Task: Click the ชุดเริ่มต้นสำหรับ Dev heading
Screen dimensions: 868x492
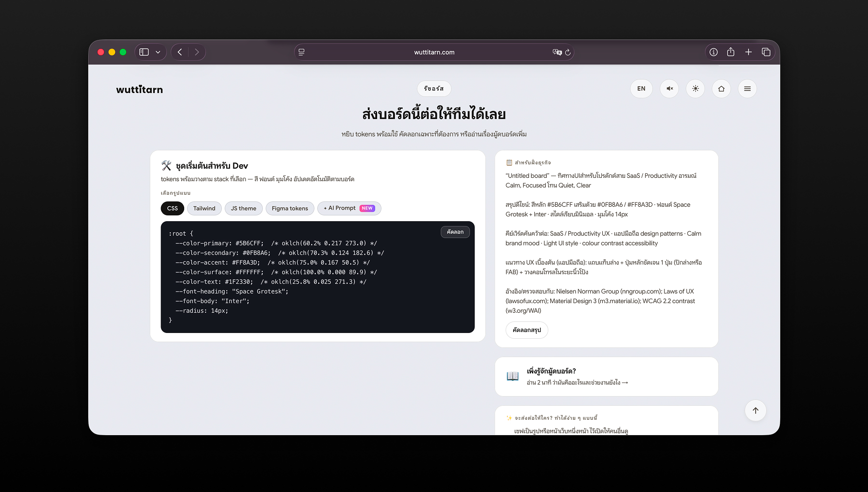Action: (x=212, y=166)
